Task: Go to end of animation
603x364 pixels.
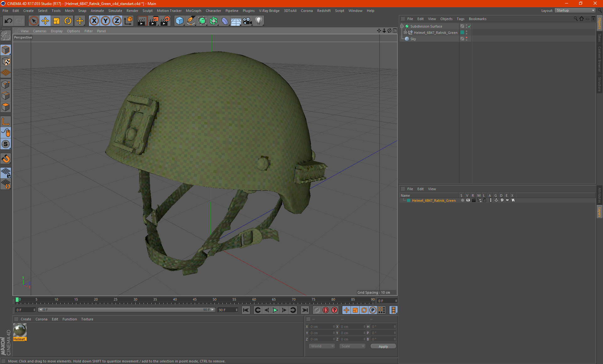Action: tap(305, 310)
